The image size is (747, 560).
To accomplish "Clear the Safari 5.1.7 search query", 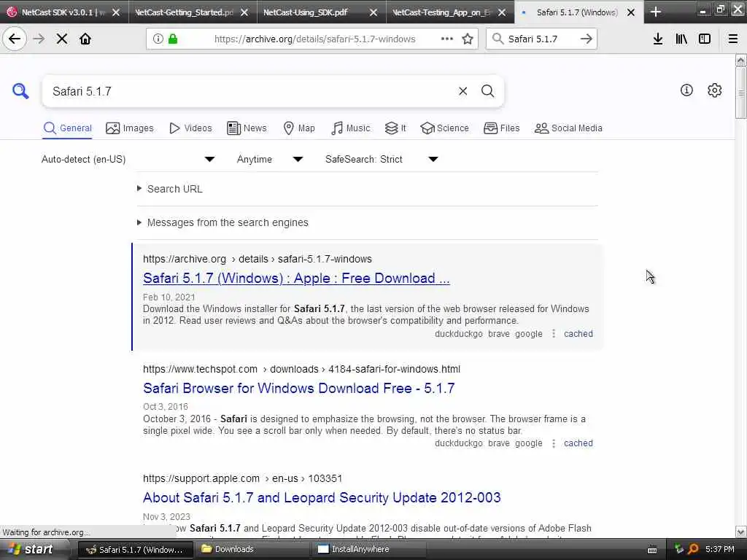I will pos(463,91).
